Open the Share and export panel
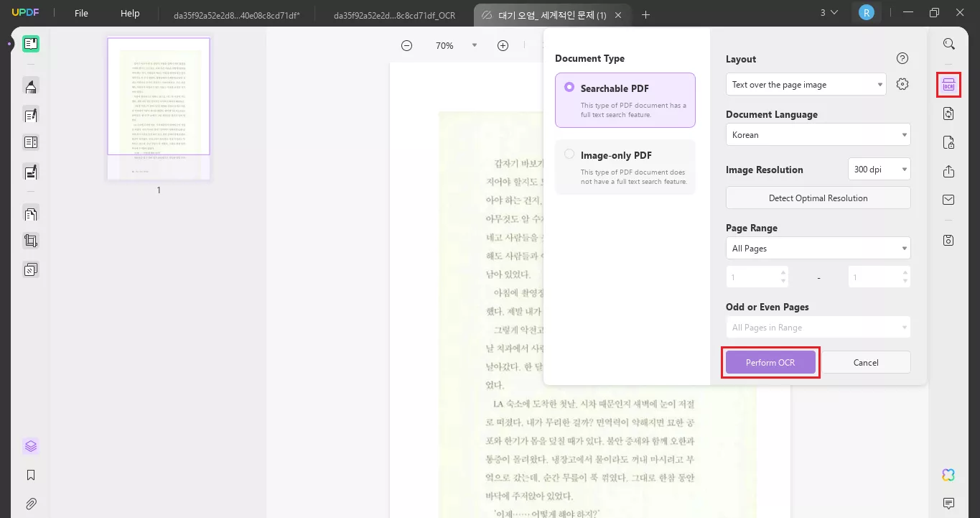The height and width of the screenshot is (518, 980). 948,171
